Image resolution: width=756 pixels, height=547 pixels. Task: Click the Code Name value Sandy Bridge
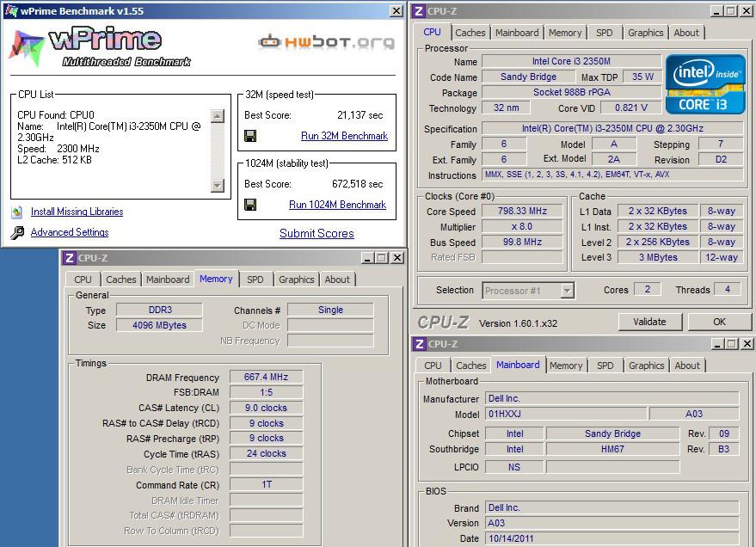tap(528, 77)
